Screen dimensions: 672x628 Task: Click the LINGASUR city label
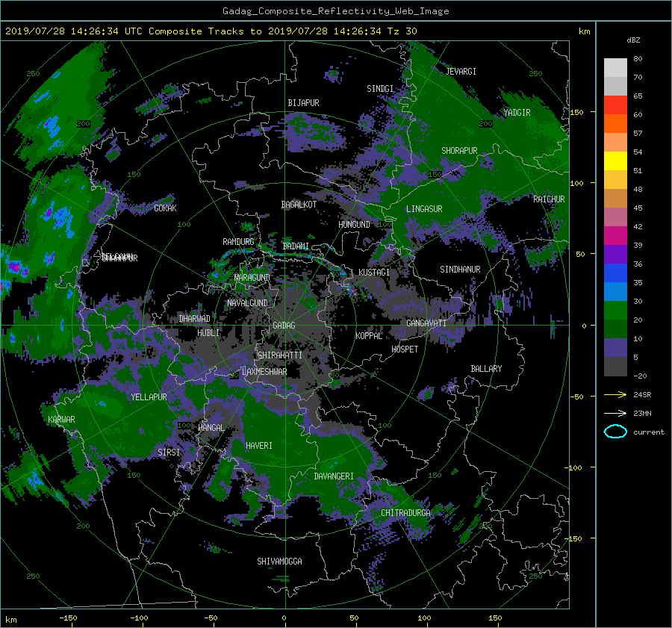(x=424, y=209)
